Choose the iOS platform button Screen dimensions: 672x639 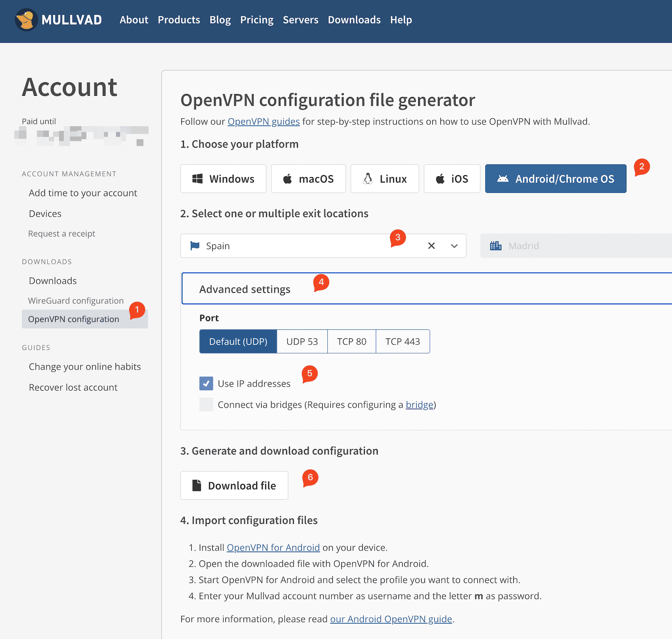pyautogui.click(x=452, y=179)
